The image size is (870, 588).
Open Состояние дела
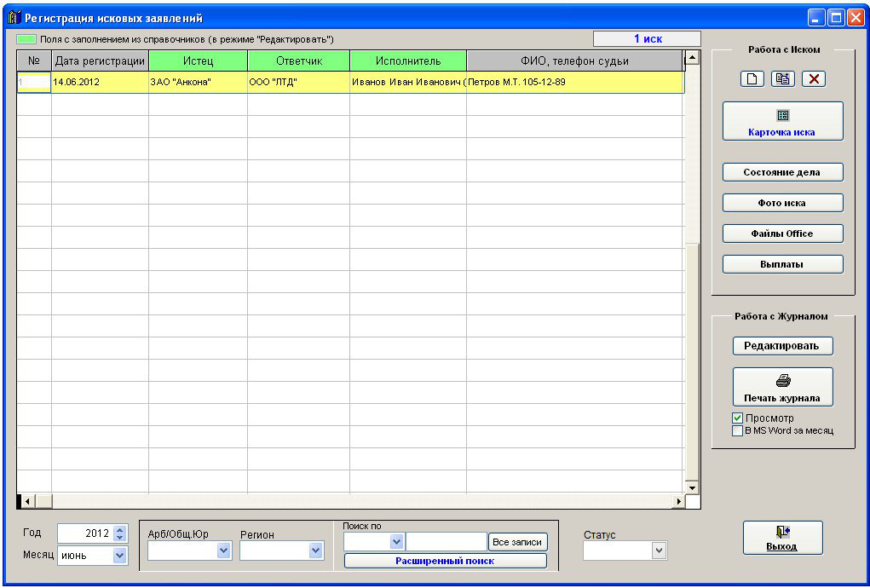[782, 172]
